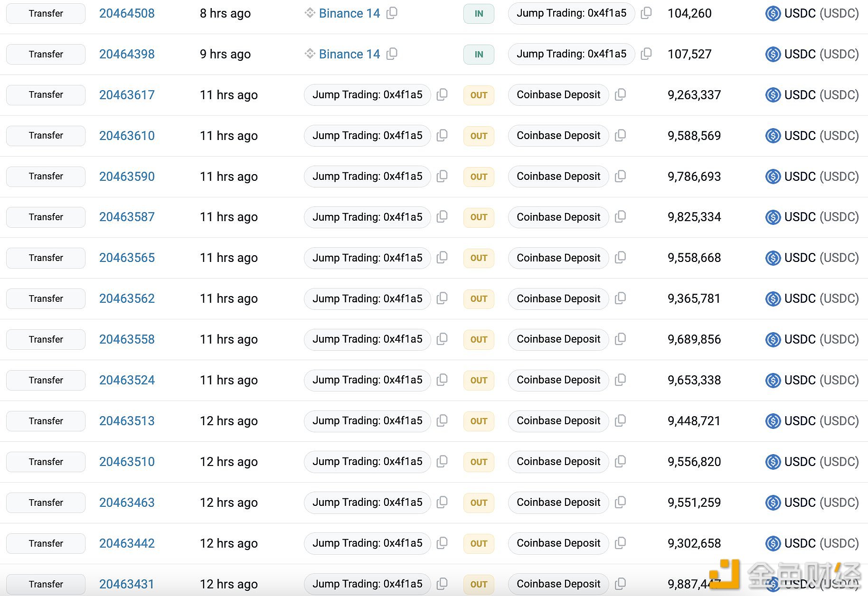Open Coinbase Deposit address in 9,365,781 row
Viewport: 868px width, 596px height.
558,298
